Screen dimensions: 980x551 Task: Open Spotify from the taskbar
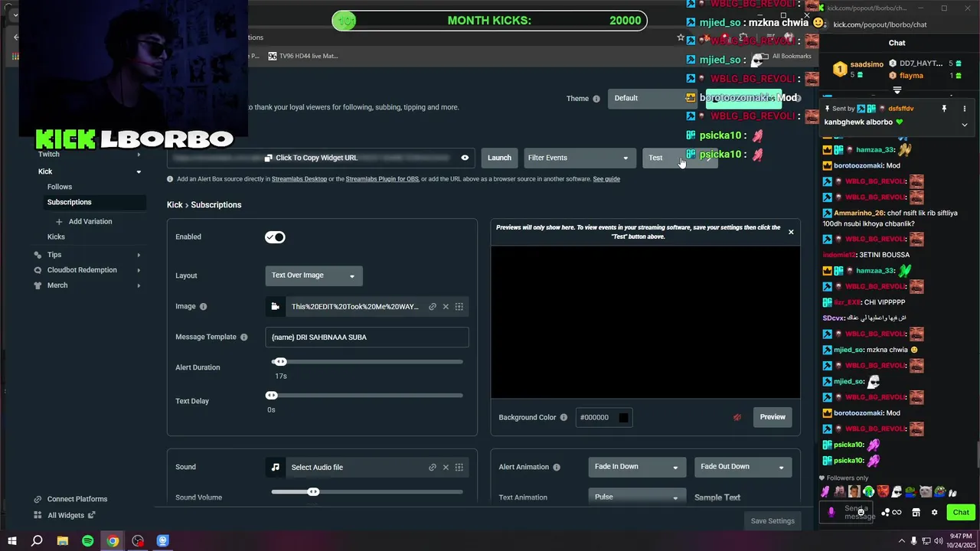(x=87, y=541)
